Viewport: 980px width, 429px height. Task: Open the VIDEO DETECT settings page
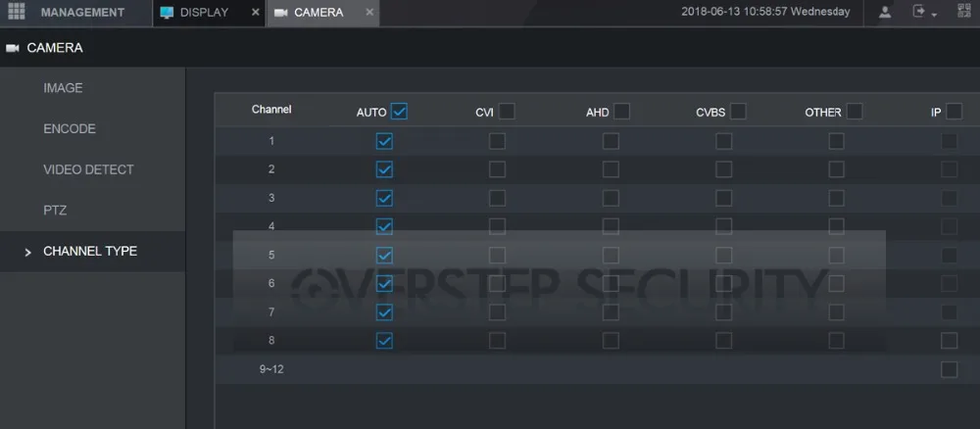(92, 169)
